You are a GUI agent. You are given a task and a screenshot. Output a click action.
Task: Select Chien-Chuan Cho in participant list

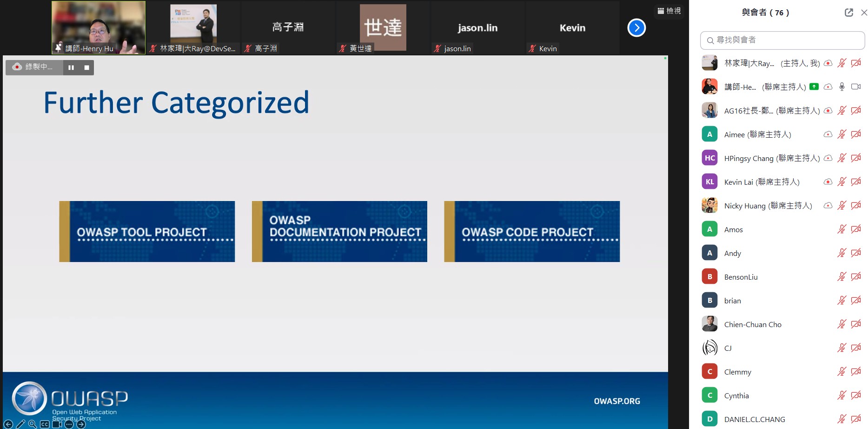point(752,324)
